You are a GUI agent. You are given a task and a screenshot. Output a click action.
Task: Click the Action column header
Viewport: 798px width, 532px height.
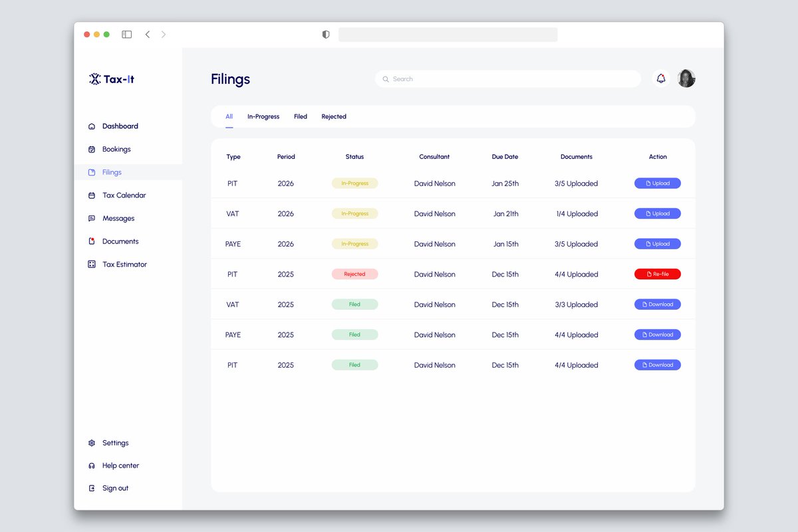pos(658,157)
